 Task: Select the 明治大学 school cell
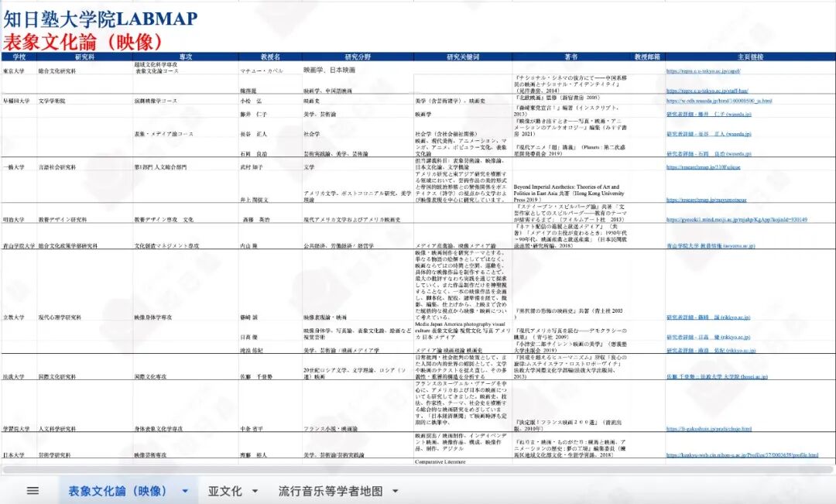pos(13,220)
